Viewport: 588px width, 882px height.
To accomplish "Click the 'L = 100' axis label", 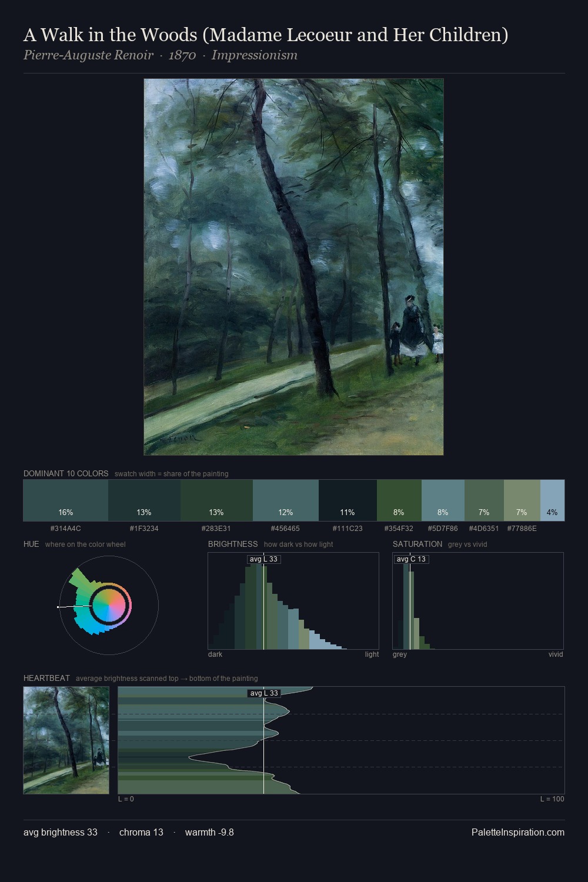I will [552, 799].
